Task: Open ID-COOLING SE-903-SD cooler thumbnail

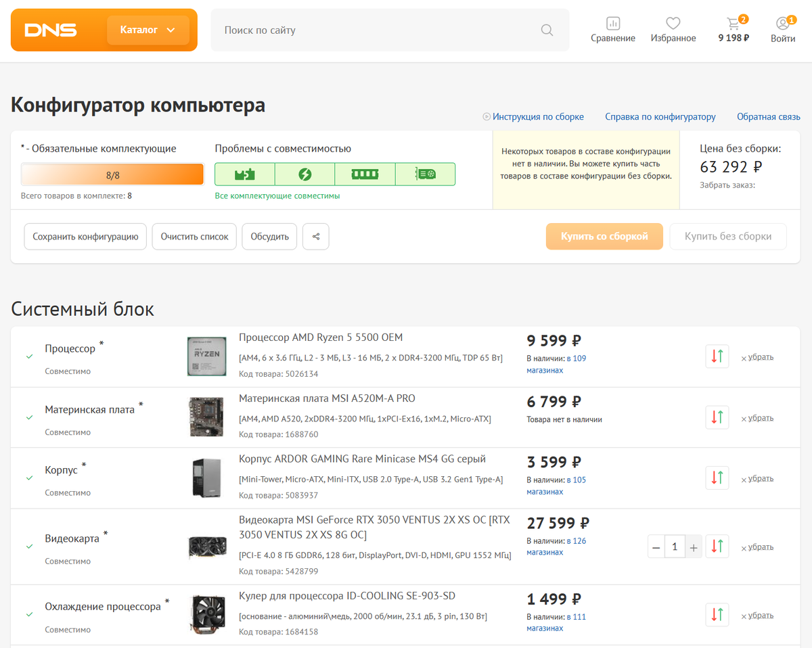Action: point(206,614)
